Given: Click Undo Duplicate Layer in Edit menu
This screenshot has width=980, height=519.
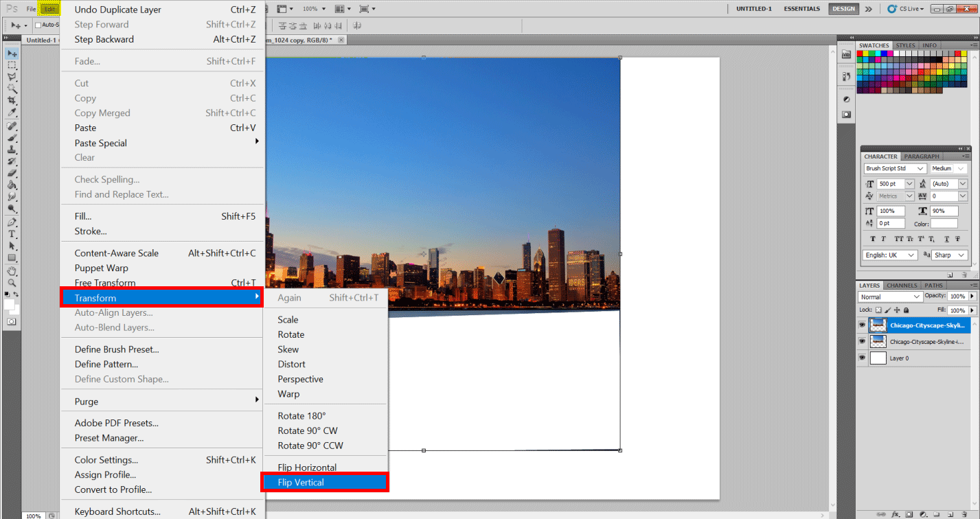Looking at the screenshot, I should click(x=162, y=10).
